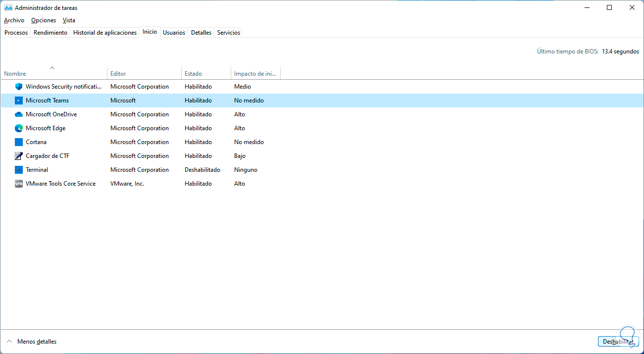Image resolution: width=644 pixels, height=354 pixels.
Task: Open the Vista menu
Action: [x=69, y=20]
